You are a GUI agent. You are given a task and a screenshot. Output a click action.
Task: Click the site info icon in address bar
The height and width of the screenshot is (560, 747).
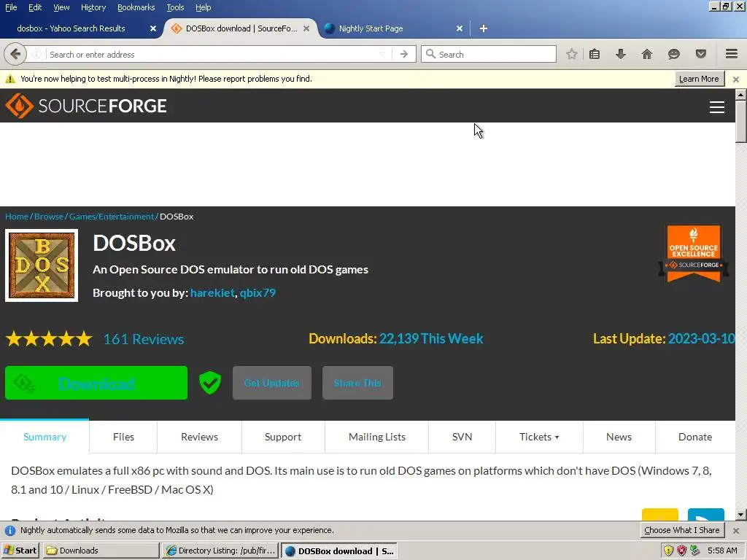(36, 54)
